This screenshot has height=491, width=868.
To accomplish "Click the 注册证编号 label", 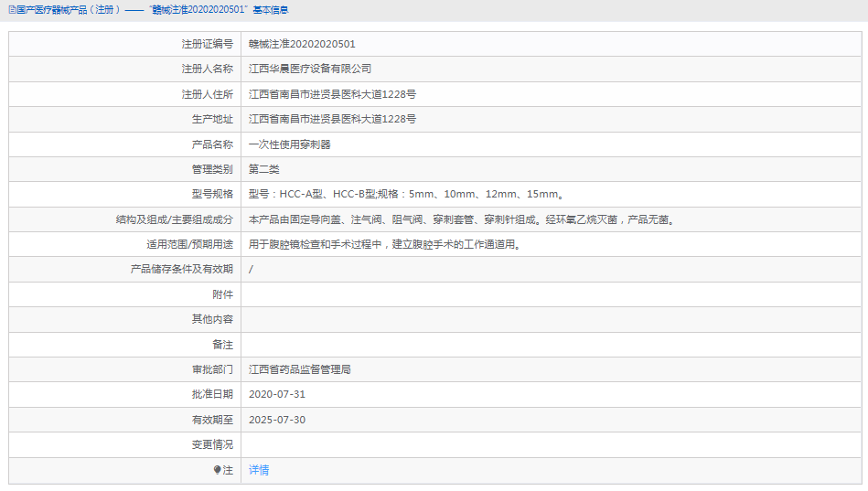I will point(207,44).
